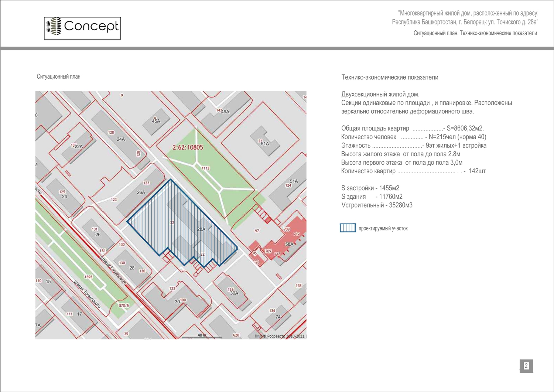Click the ПКК Росреестр copyright text
The image size is (554, 392).
[280, 336]
